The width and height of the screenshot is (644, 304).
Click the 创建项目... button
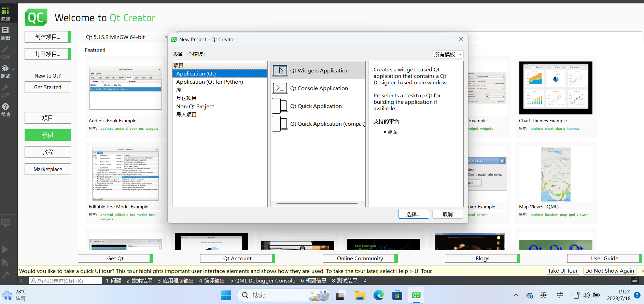pyautogui.click(x=48, y=37)
